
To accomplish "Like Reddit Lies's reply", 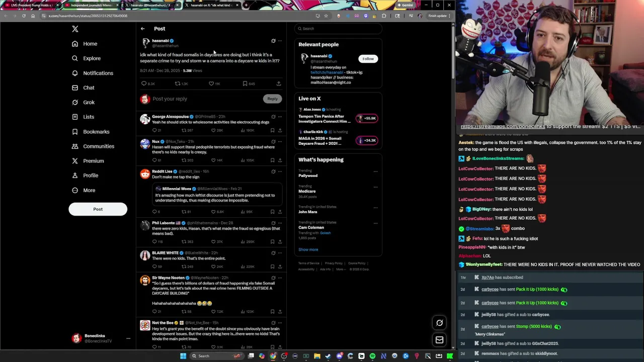I will click(213, 212).
